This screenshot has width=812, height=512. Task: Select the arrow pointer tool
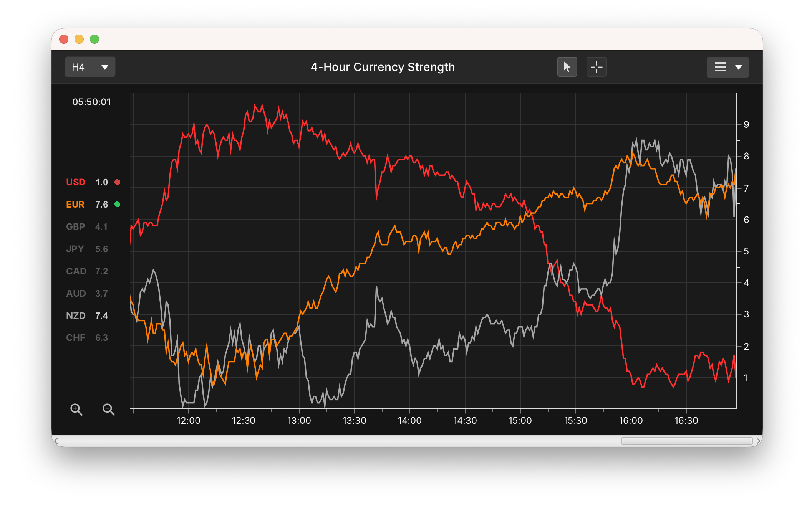[x=567, y=67]
